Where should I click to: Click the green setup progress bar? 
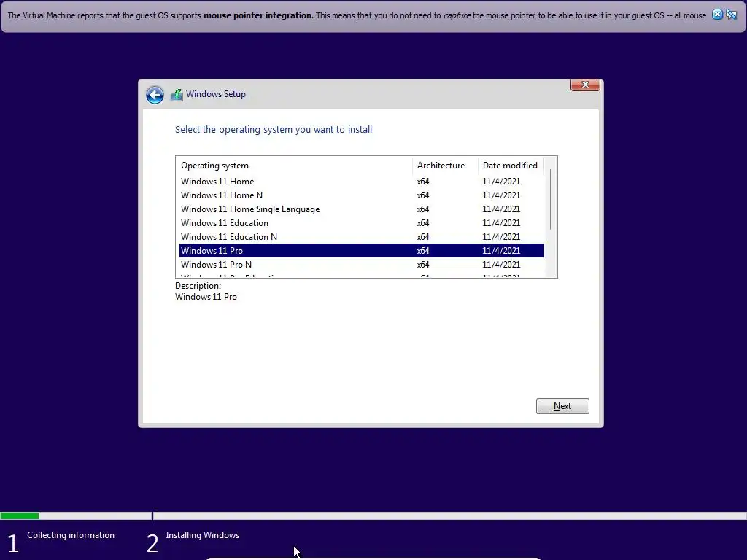click(20, 516)
